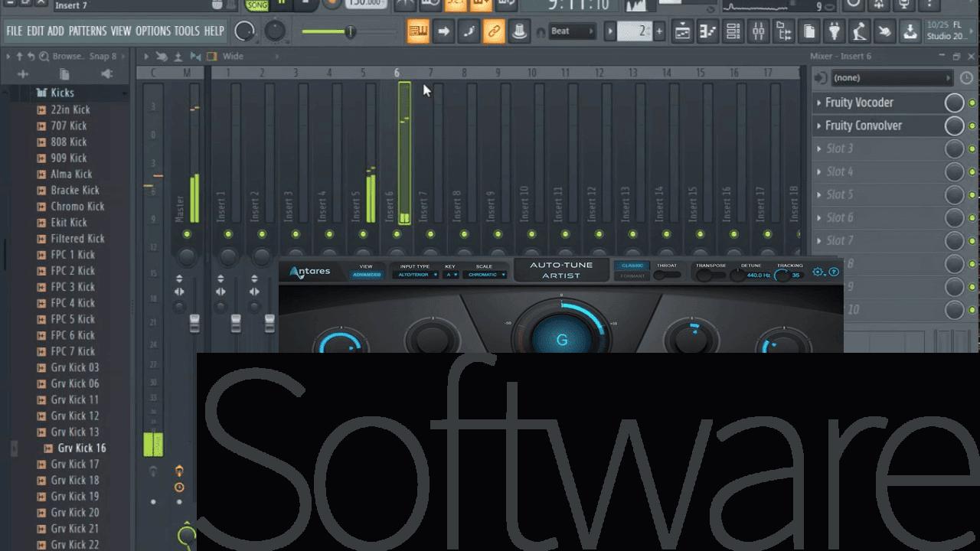Open the Piano roll view icon

707,31
